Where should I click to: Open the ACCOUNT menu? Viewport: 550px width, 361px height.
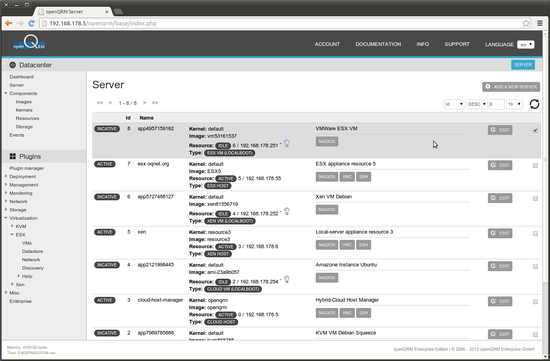[x=327, y=44]
